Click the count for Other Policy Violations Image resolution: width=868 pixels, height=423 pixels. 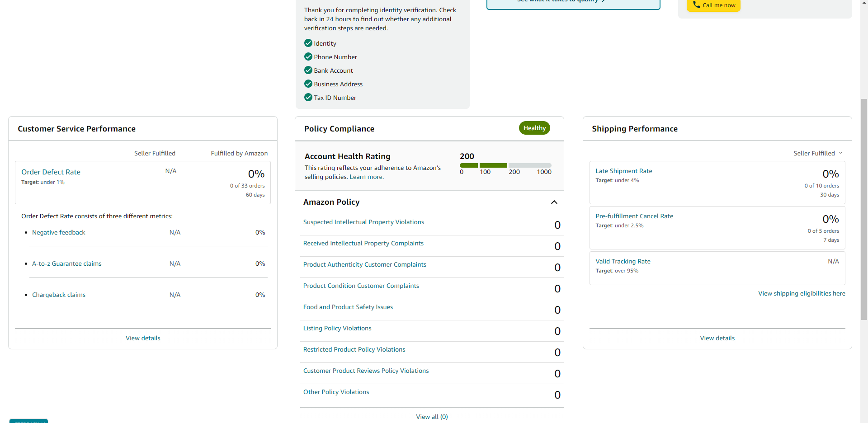click(557, 395)
